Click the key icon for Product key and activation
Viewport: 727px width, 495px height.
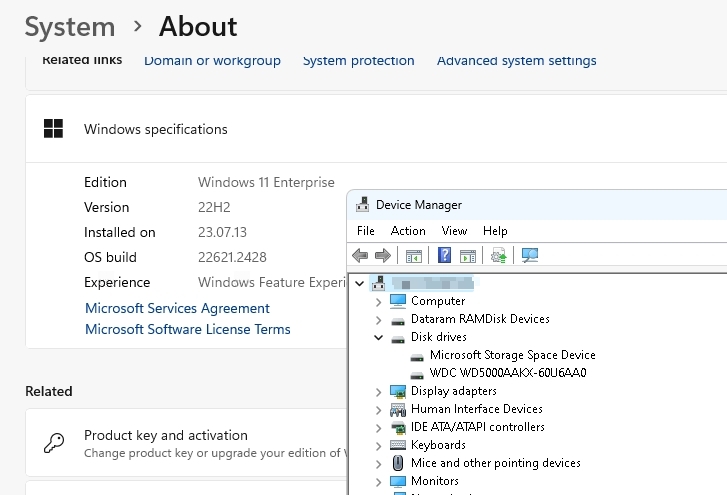tap(54, 443)
